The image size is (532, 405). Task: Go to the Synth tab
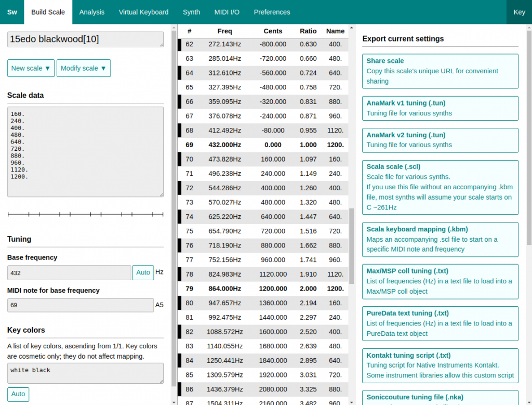click(191, 12)
